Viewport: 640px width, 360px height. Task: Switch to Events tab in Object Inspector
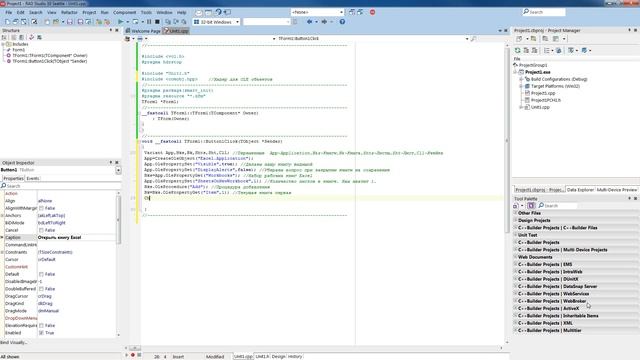pyautogui.click(x=33, y=178)
